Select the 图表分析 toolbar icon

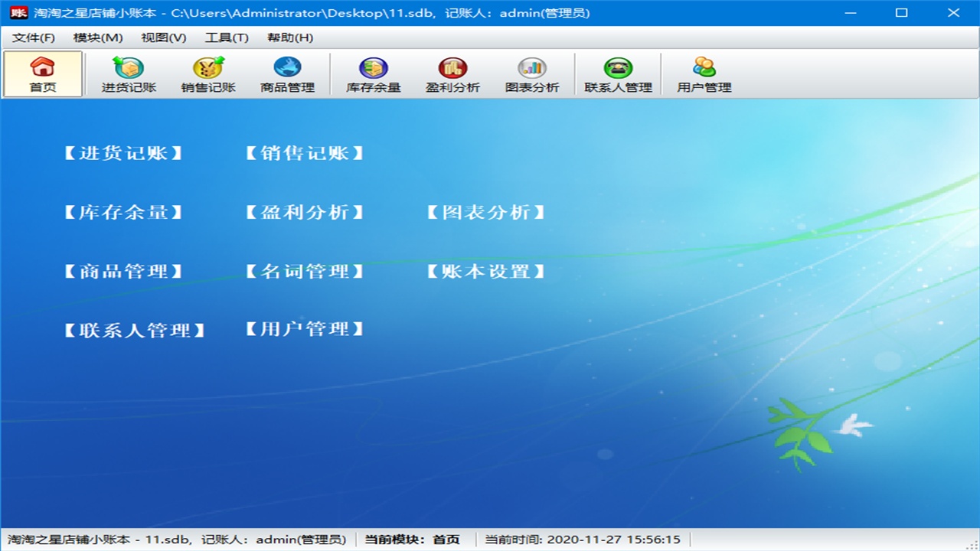(532, 73)
